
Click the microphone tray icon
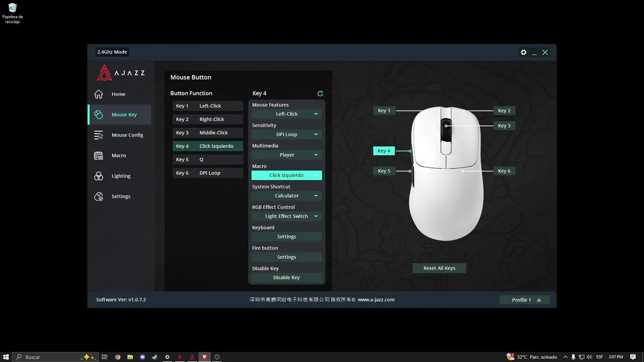point(574,357)
